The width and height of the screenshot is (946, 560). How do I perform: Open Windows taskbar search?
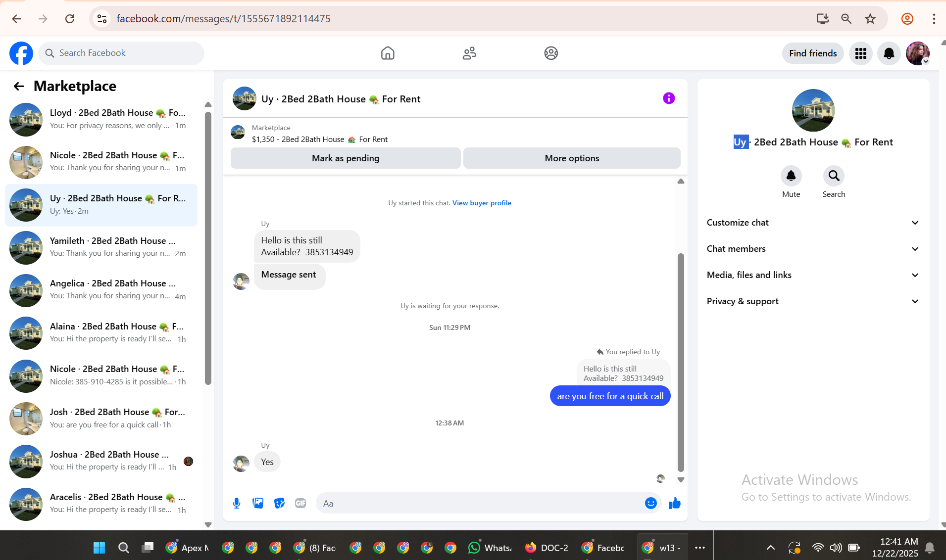pyautogui.click(x=124, y=548)
